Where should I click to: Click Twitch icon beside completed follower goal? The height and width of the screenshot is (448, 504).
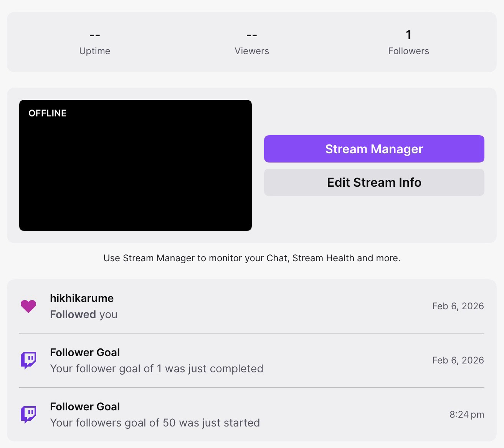28,360
